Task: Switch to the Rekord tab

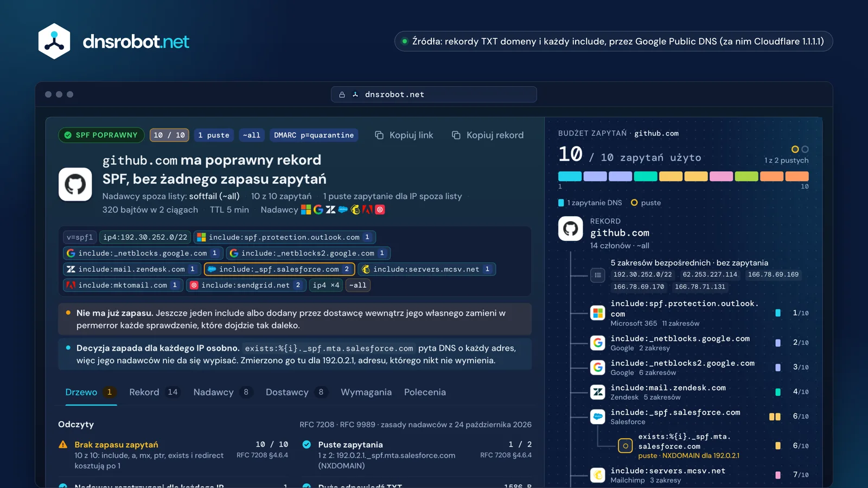Action: point(154,392)
